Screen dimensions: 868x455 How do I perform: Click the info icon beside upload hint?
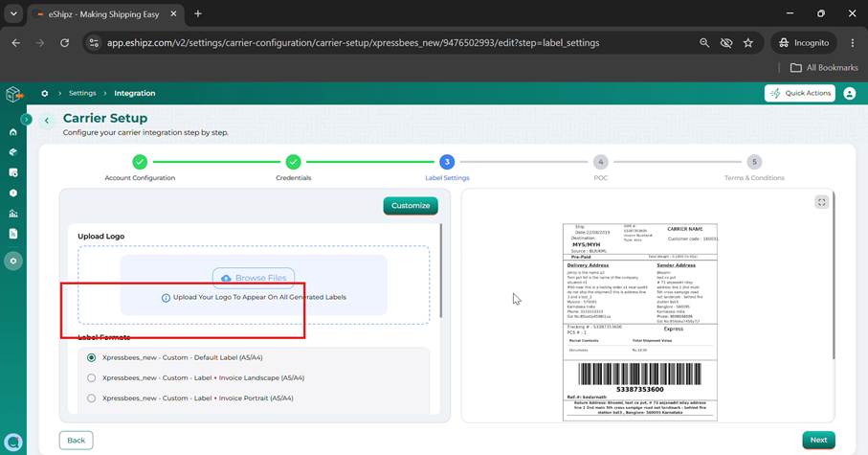[166, 298]
